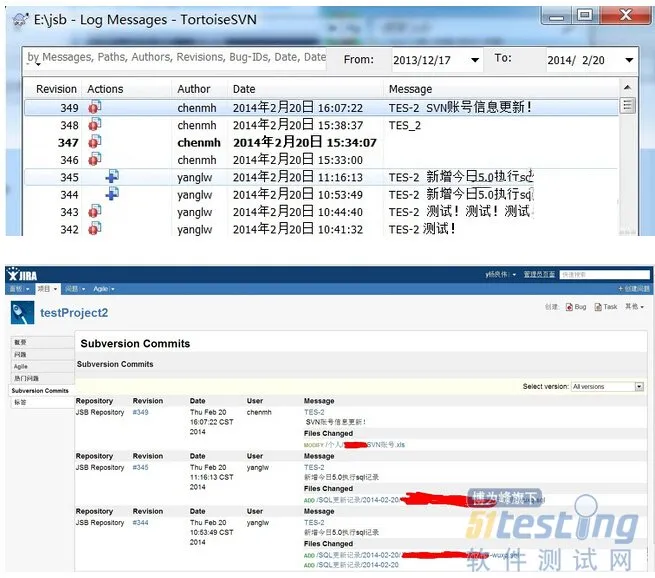Open the Select version combo box
The height and width of the screenshot is (578, 655).
607,387
